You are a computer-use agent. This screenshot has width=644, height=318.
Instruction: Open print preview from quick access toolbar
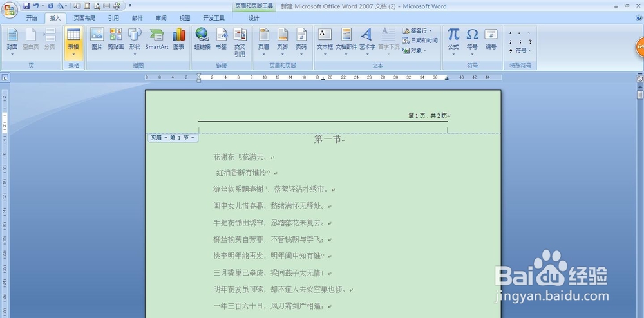(97, 6)
